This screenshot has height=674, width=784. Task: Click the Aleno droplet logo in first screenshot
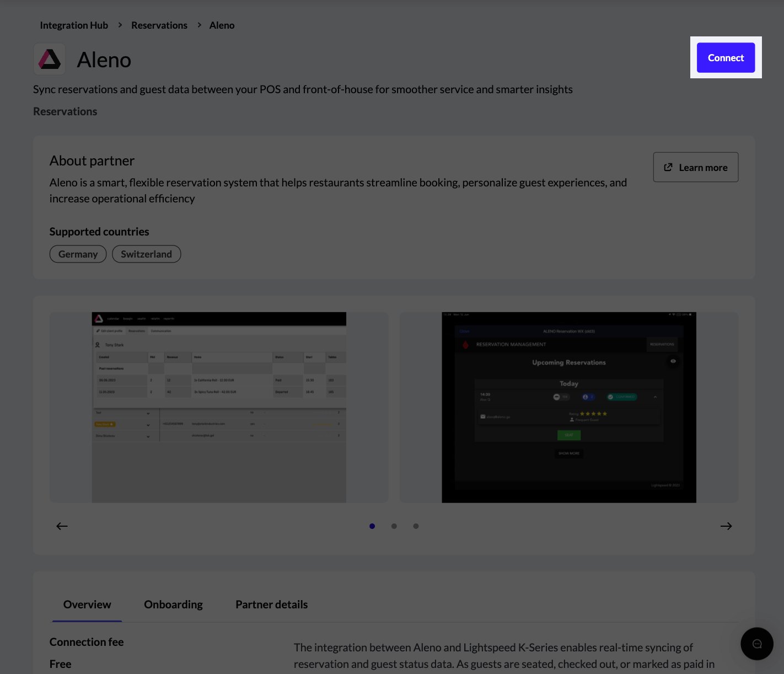point(99,318)
